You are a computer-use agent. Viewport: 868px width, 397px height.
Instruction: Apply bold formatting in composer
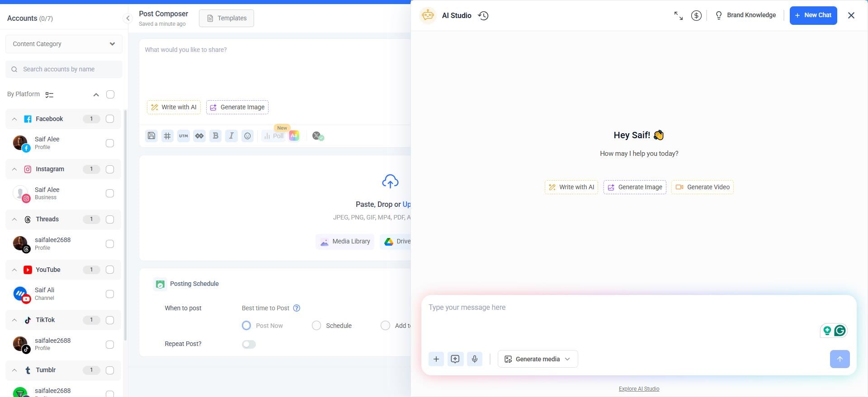click(216, 136)
